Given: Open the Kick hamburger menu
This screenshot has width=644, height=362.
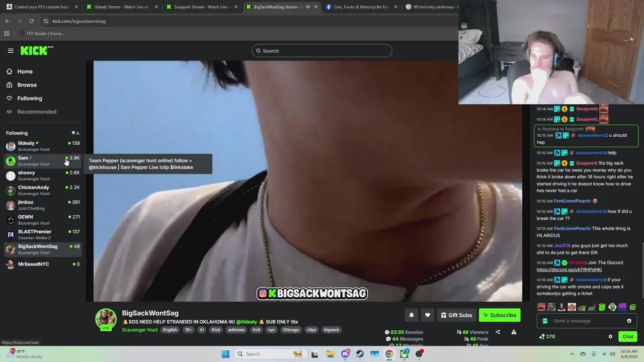Looking at the screenshot, I should click(x=11, y=51).
